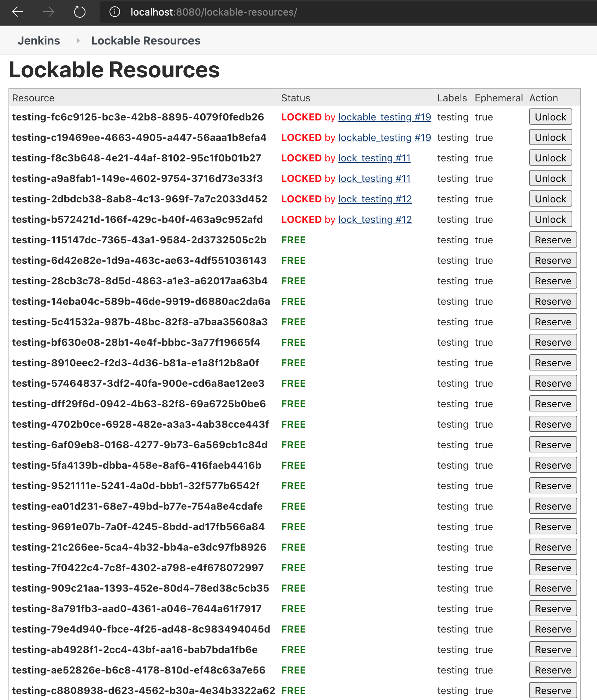This screenshot has height=700, width=597.
Task: Unlock resource testing-fc6c9125
Action: (550, 117)
